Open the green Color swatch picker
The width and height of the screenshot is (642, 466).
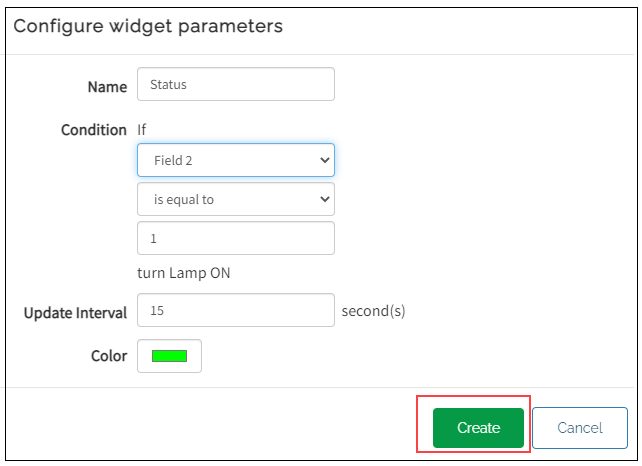tap(169, 356)
